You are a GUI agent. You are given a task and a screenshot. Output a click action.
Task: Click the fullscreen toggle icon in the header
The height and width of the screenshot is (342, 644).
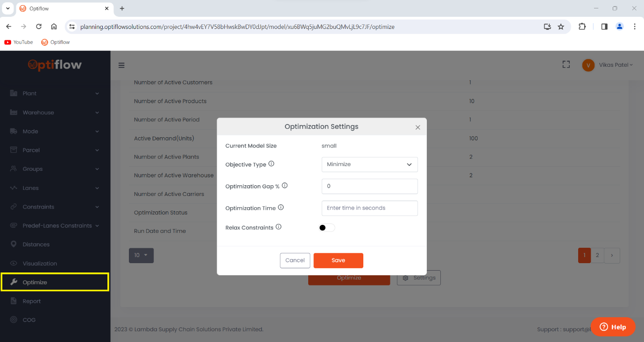pyautogui.click(x=566, y=64)
